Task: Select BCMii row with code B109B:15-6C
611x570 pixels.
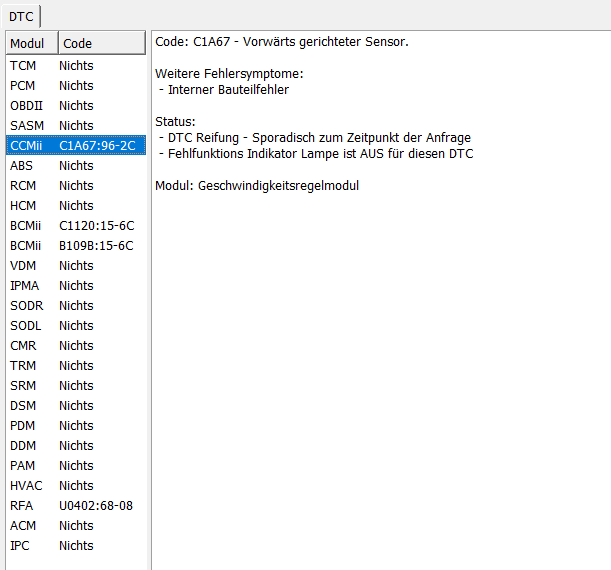Action: tap(75, 246)
